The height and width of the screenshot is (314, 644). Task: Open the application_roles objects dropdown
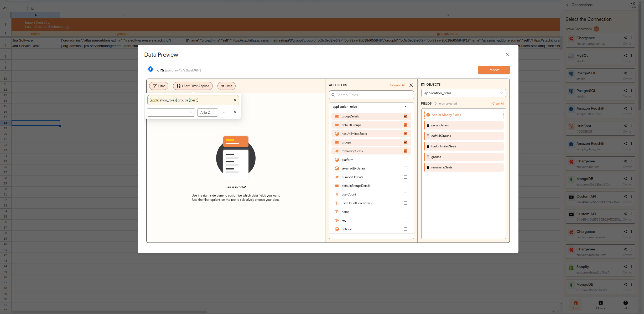pos(463,93)
